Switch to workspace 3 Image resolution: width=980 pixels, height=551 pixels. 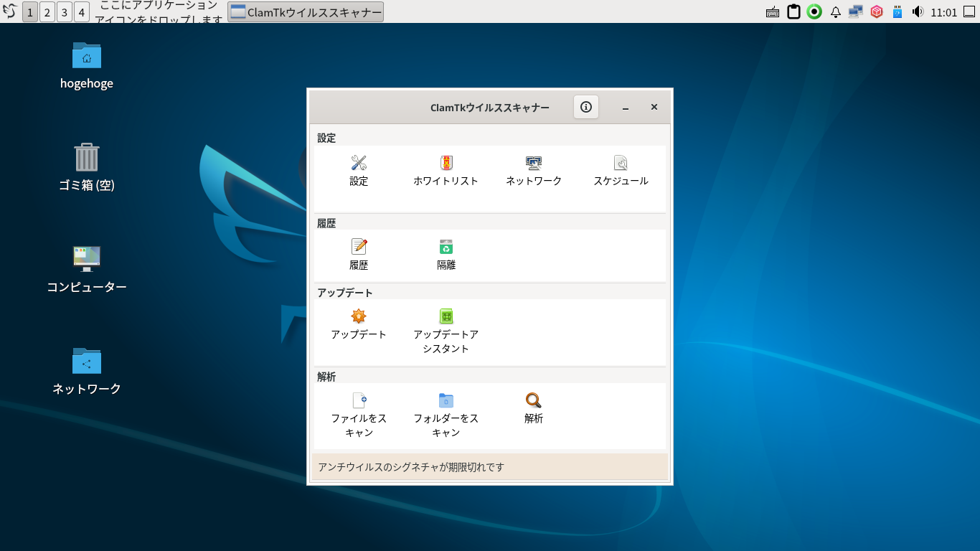point(65,12)
